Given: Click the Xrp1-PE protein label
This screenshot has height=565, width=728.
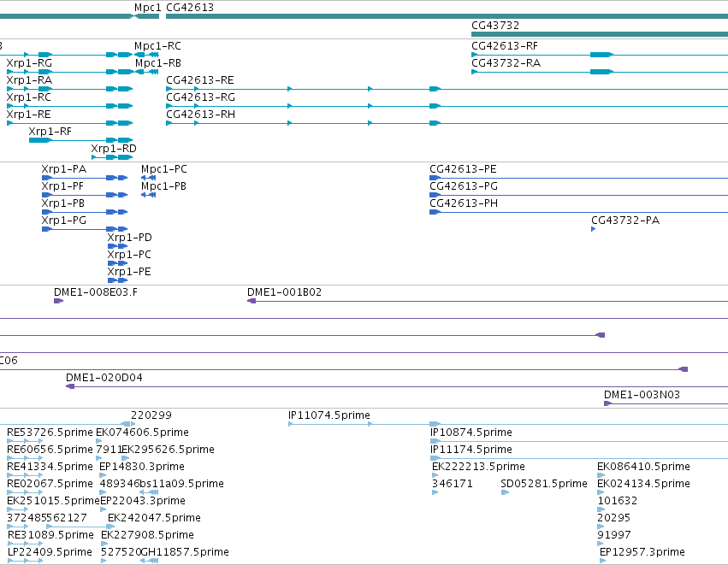Looking at the screenshot, I should [x=129, y=273].
